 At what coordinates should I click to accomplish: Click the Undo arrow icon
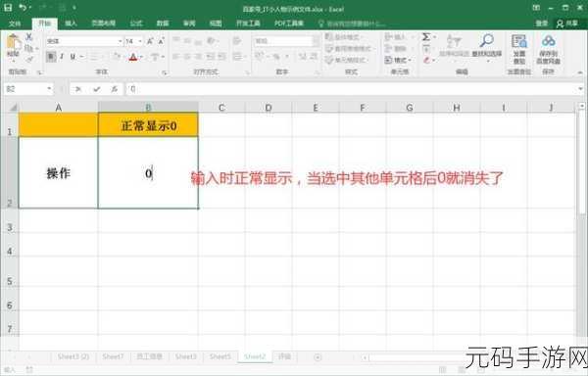click(23, 8)
